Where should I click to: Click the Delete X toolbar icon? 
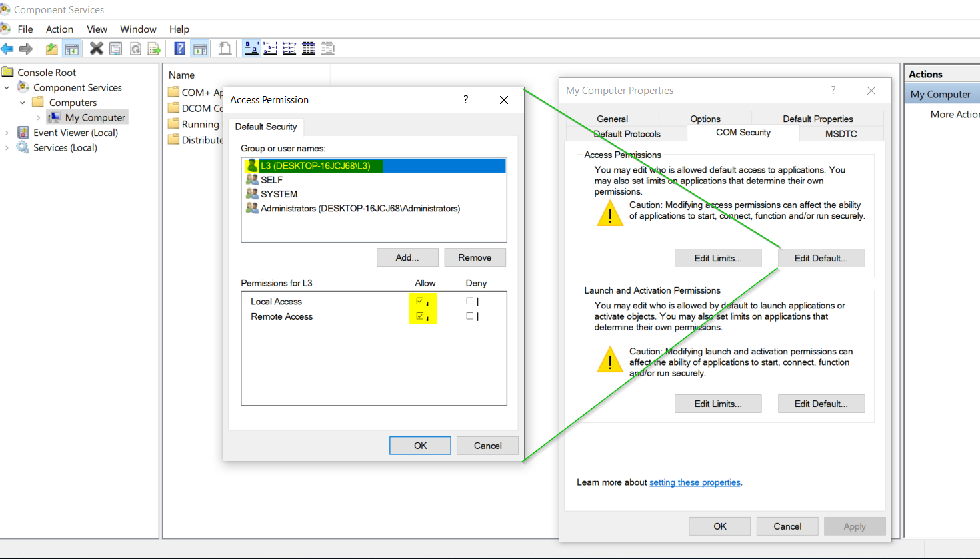[x=97, y=49]
